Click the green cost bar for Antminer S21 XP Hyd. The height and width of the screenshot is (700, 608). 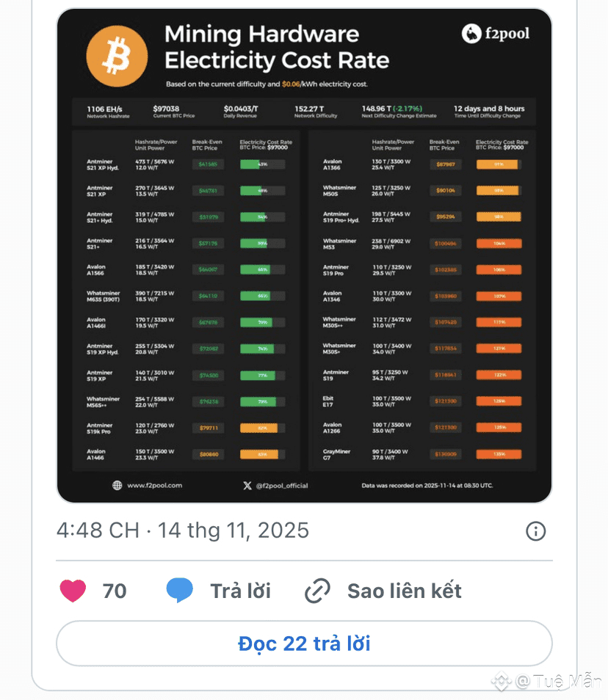(x=262, y=164)
